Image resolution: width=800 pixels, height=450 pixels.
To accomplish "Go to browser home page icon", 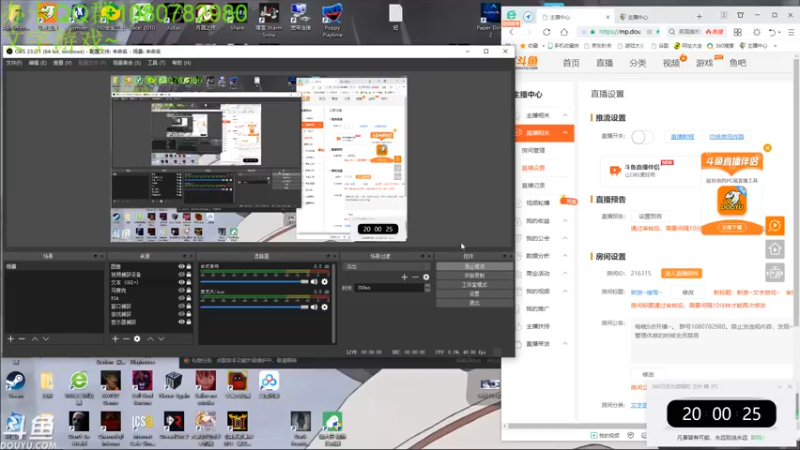I will pyautogui.click(x=564, y=32).
